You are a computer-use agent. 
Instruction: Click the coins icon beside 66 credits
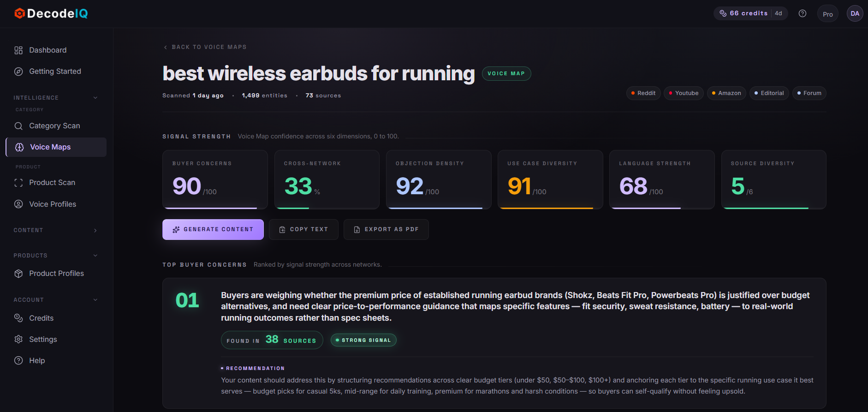point(723,13)
